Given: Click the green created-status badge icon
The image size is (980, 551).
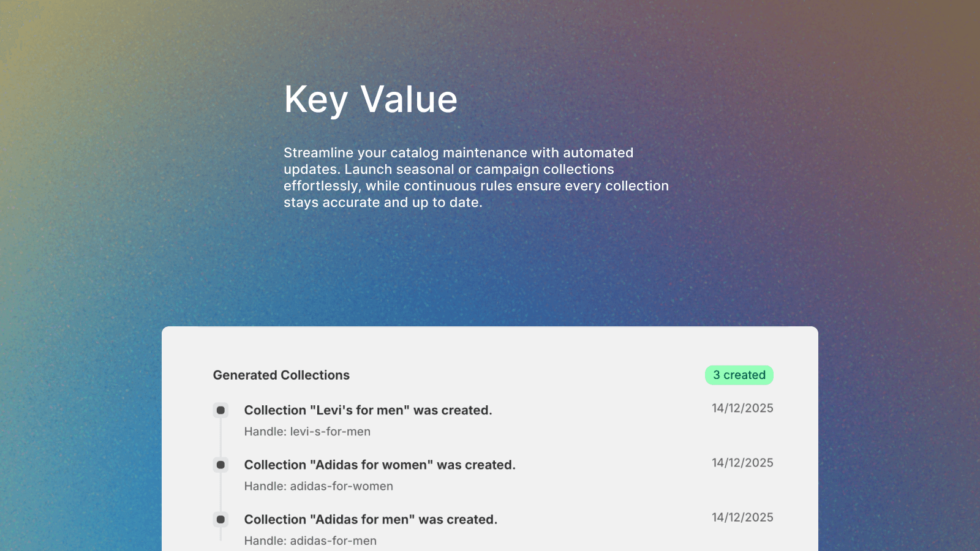Looking at the screenshot, I should 739,375.
